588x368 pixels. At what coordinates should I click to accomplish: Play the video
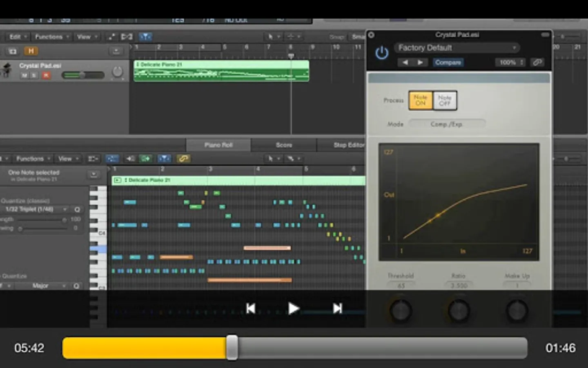[x=294, y=308]
